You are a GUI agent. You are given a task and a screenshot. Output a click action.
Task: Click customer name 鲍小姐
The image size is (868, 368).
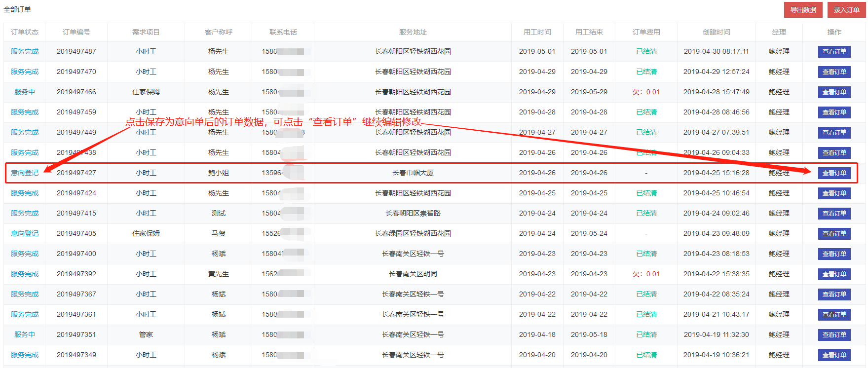click(x=219, y=173)
